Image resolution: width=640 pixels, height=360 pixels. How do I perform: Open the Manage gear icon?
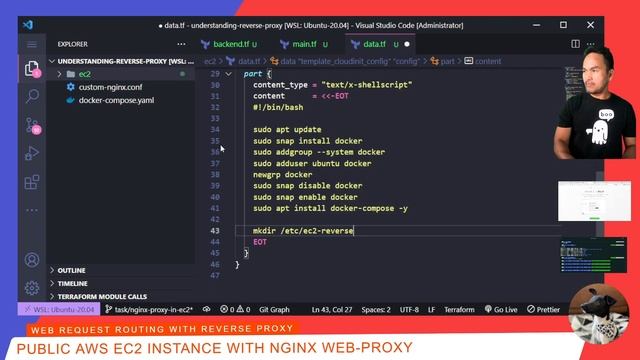32,288
